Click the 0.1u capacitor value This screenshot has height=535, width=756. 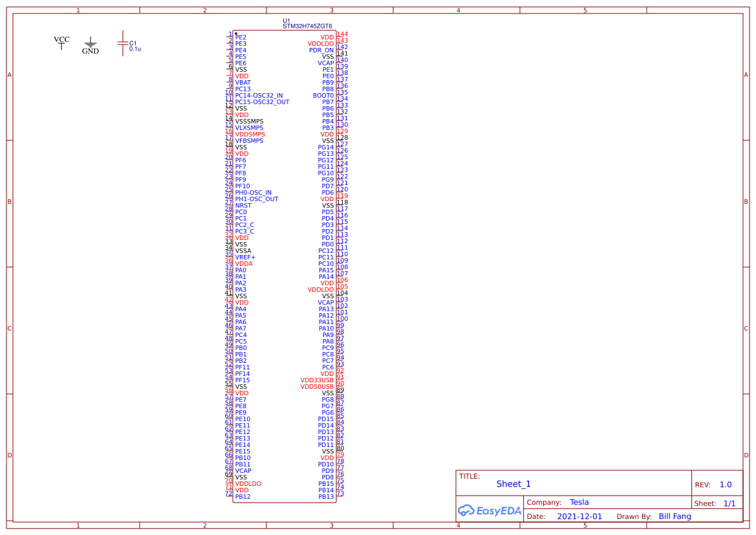click(x=135, y=49)
